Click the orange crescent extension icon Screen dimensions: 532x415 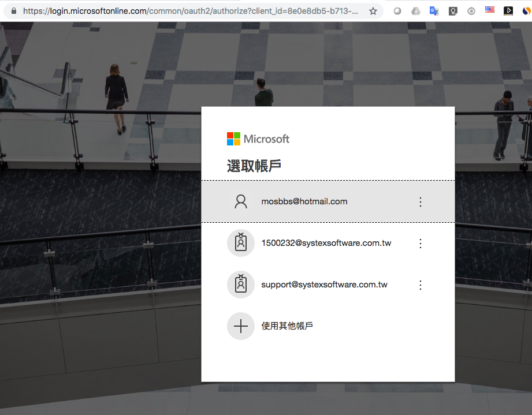click(526, 11)
